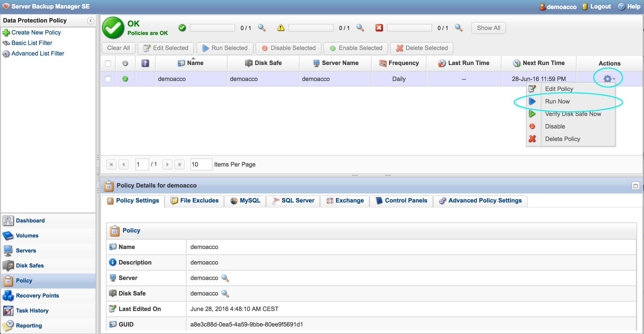Image resolution: width=644 pixels, height=334 pixels.
Task: Click magnifier icon next to error policies count
Action: click(458, 28)
